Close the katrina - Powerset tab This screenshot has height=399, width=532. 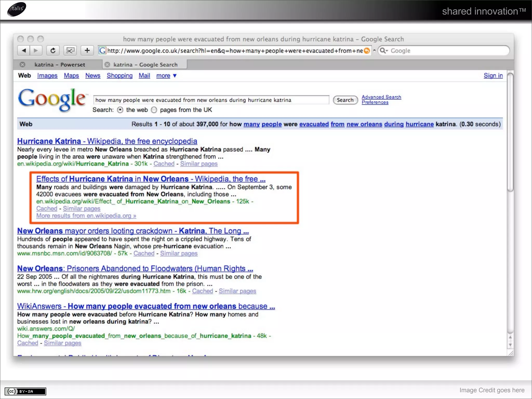tap(23, 65)
